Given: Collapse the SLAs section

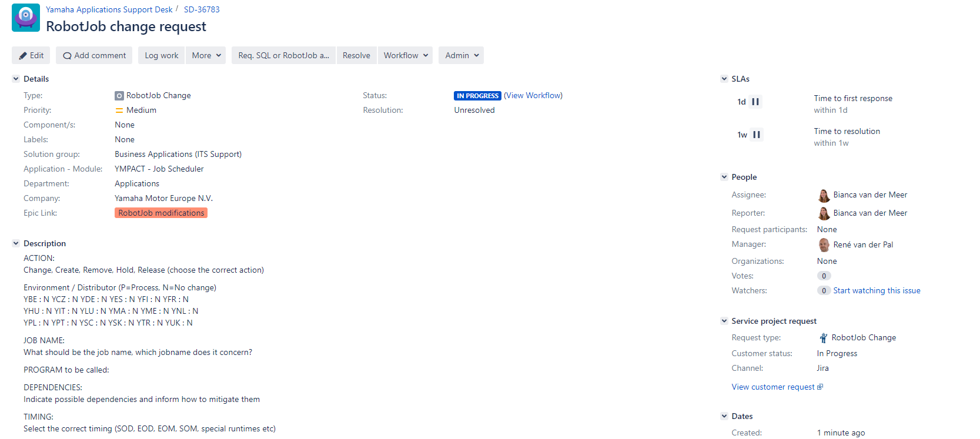Looking at the screenshot, I should 724,79.
